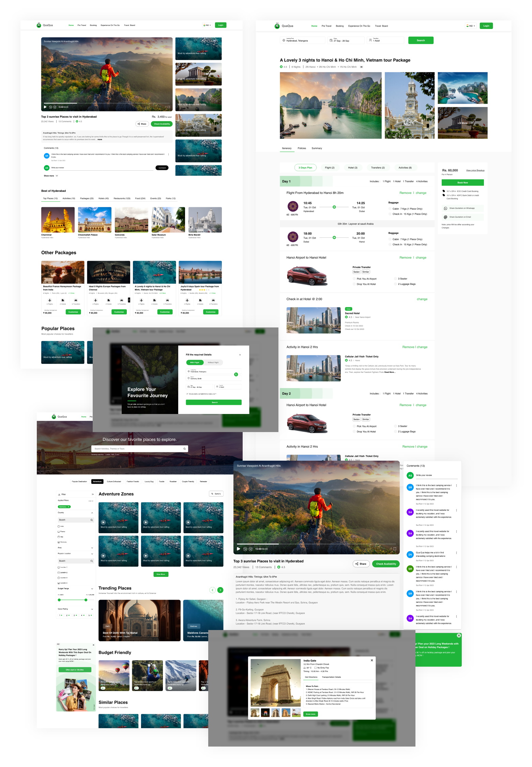This screenshot has height=767, width=532.
Task: Open the View price Breakup link
Action: (x=475, y=170)
